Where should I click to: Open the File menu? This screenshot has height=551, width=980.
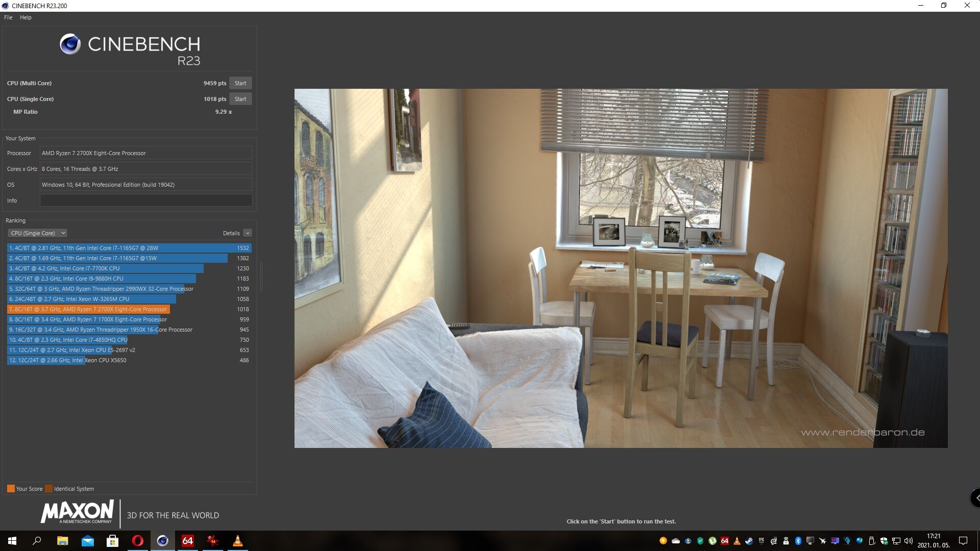[8, 17]
